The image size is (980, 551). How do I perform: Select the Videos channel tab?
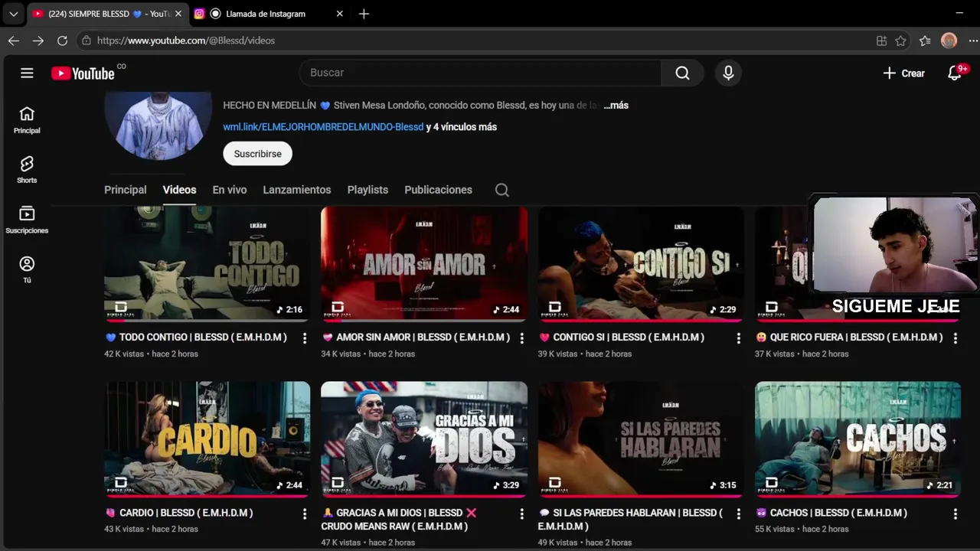coord(179,190)
